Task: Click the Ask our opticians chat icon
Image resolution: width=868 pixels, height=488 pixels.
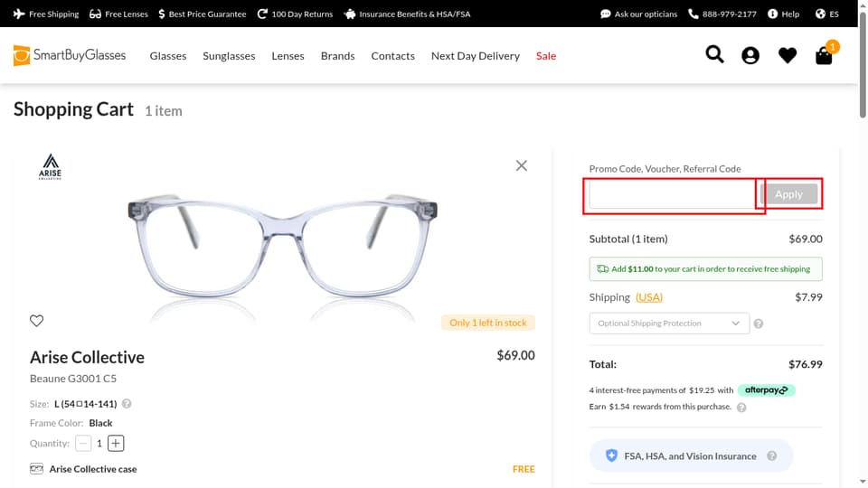Action: pos(606,14)
